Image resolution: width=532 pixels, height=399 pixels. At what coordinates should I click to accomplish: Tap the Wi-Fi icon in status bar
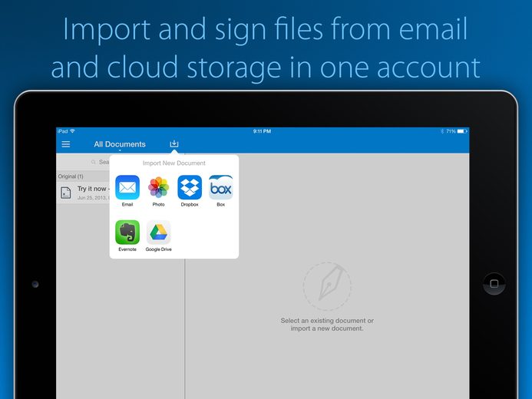pos(72,131)
